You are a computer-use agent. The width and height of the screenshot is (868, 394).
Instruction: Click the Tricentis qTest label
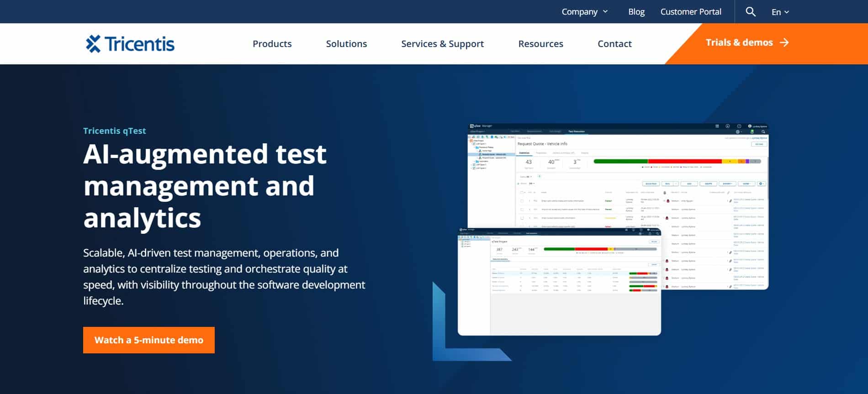pyautogui.click(x=115, y=131)
